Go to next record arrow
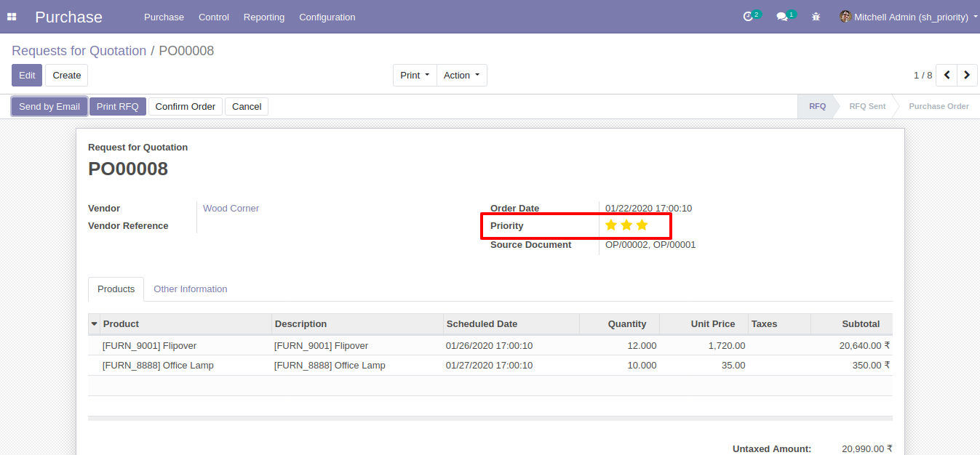 (x=967, y=75)
